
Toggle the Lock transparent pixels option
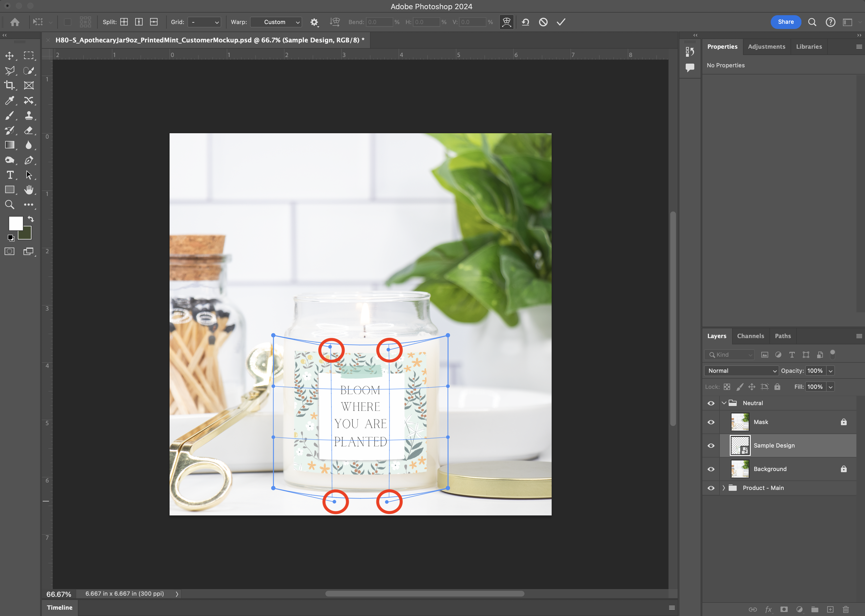(727, 387)
